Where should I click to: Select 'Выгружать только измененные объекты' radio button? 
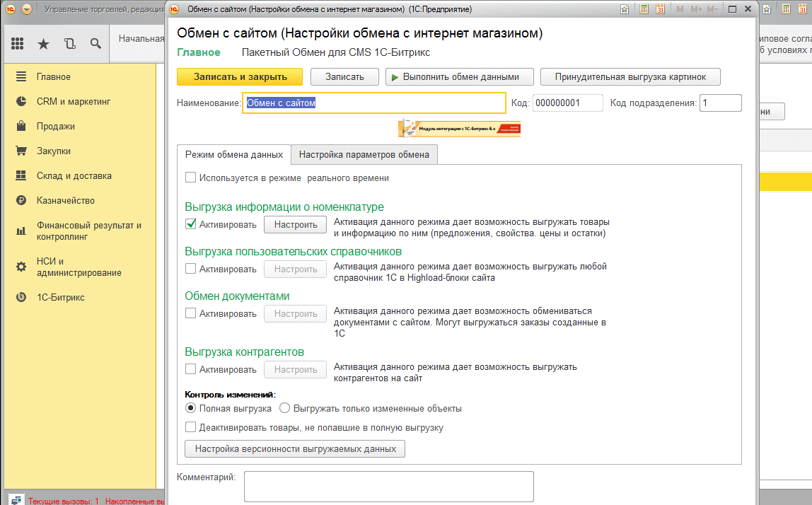(x=285, y=408)
